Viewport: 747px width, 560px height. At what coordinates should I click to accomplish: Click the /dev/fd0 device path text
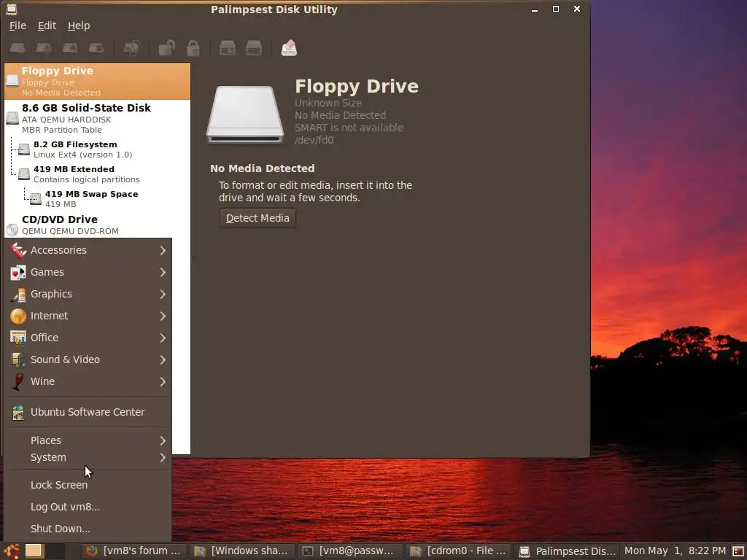point(314,140)
